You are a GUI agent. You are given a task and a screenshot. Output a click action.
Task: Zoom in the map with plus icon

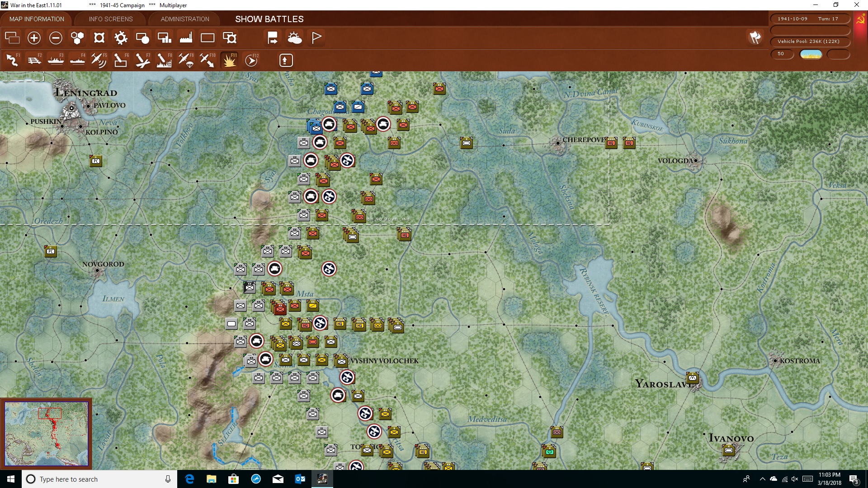point(34,38)
